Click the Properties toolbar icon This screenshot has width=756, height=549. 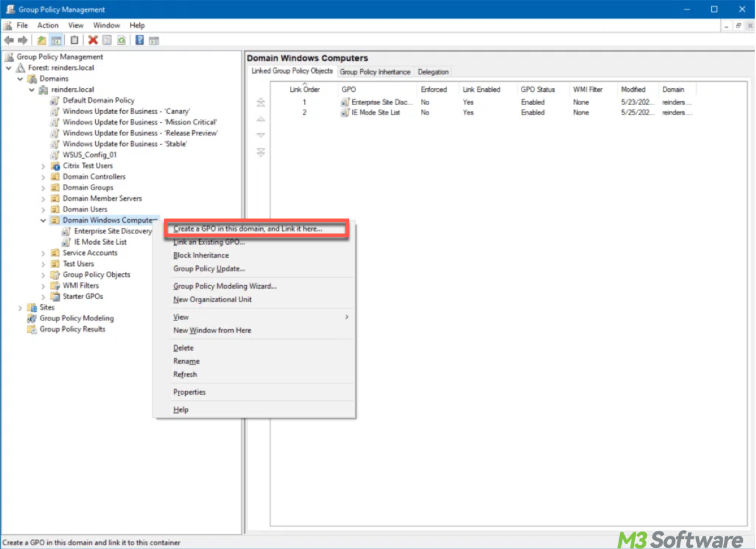click(x=107, y=40)
